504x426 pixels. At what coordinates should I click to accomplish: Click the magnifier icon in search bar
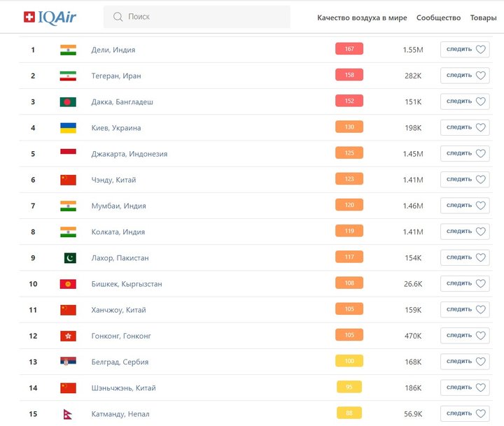pos(118,17)
